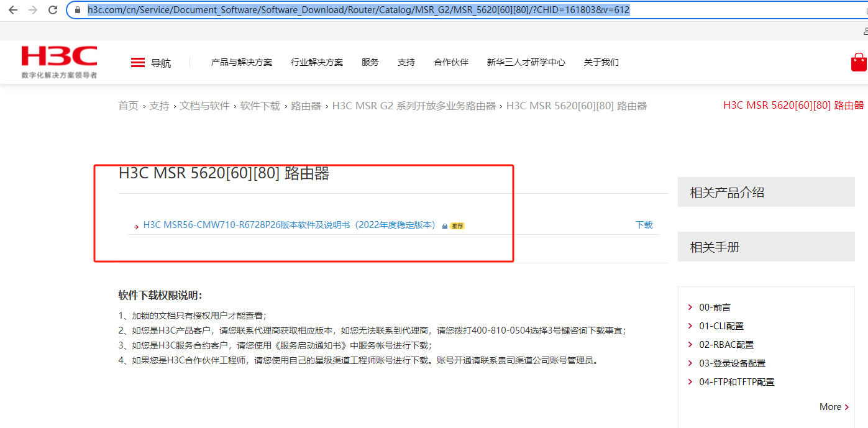868x428 pixels.
Task: Click the 下载 download link
Action: (x=644, y=225)
